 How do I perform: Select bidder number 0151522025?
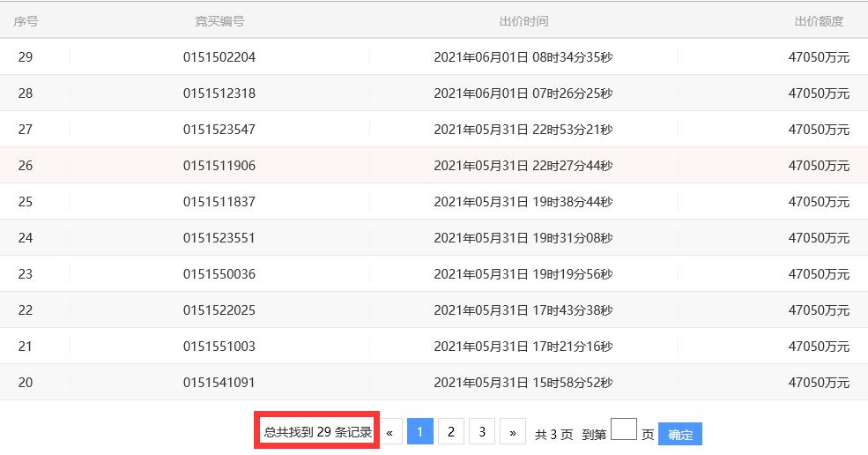coord(219,310)
